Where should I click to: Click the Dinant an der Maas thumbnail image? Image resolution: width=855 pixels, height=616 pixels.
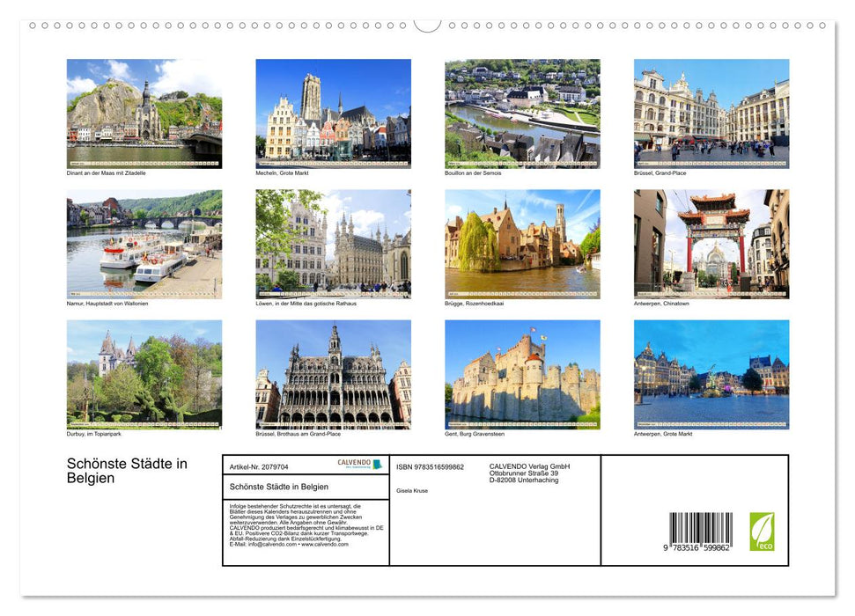pyautogui.click(x=144, y=110)
